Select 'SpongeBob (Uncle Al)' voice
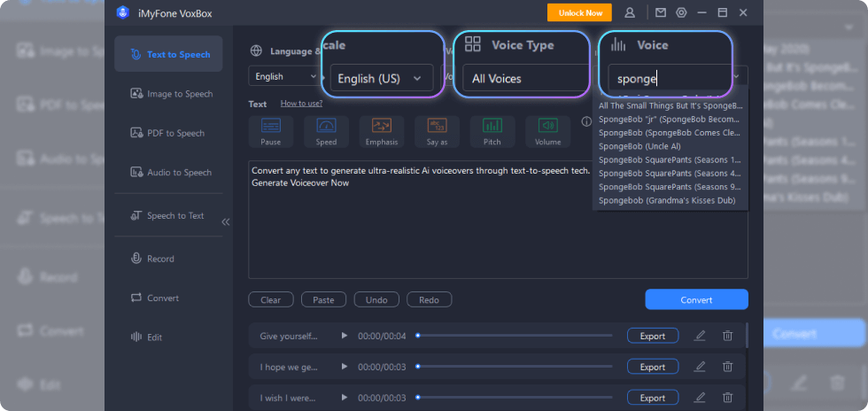Viewport: 868px width, 411px height. click(x=670, y=146)
